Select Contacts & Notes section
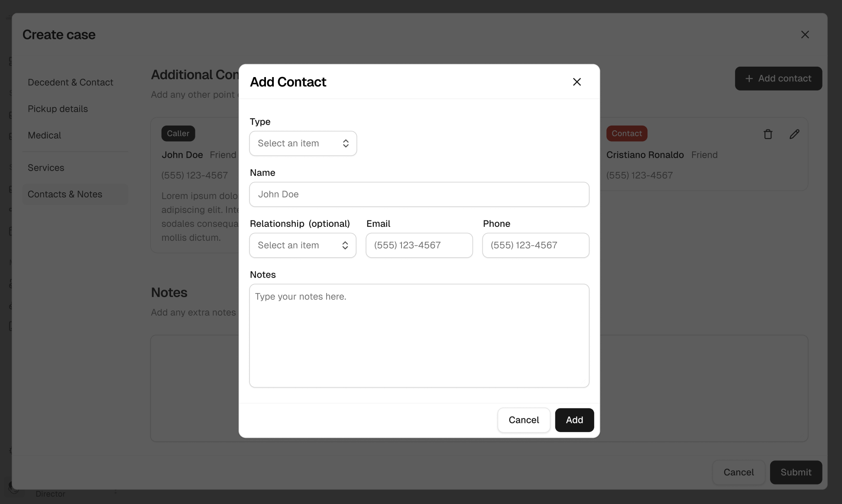The width and height of the screenshot is (842, 504). click(x=65, y=194)
